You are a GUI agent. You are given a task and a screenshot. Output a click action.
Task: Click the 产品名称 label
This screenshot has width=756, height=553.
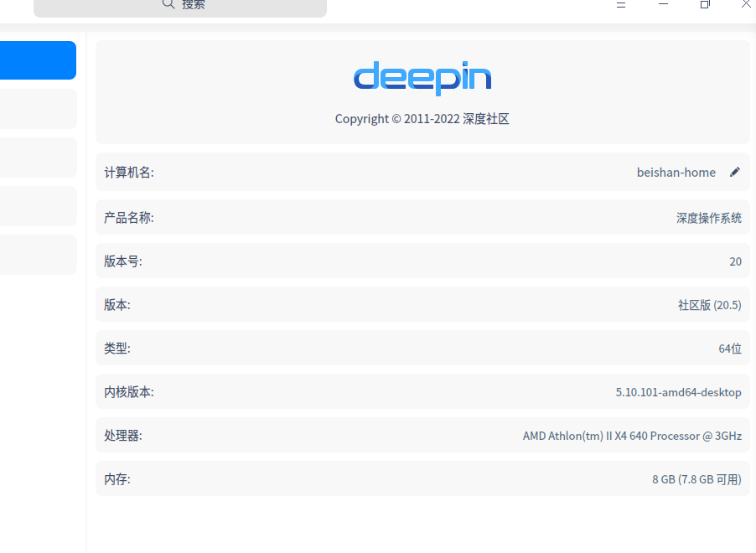129,218
